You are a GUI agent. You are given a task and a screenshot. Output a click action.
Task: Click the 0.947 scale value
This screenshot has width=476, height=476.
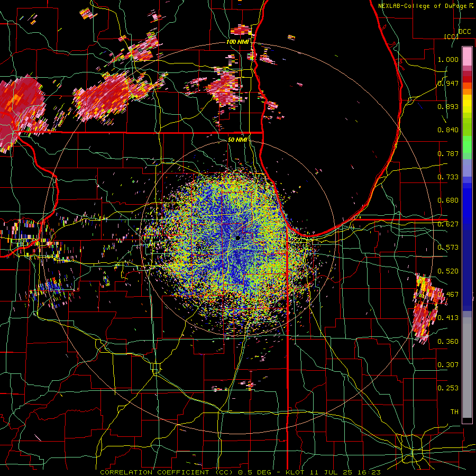point(448,83)
